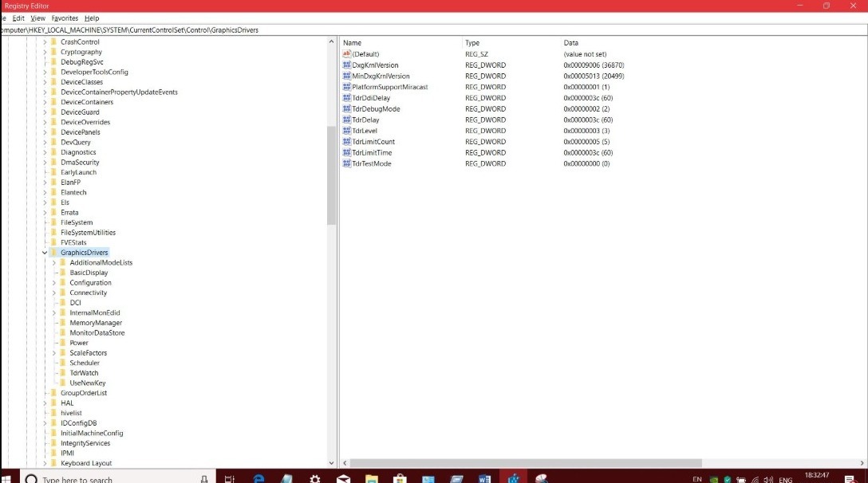868x483 pixels.
Task: Click the TdrDelay DWORD value icon
Action: (x=346, y=120)
